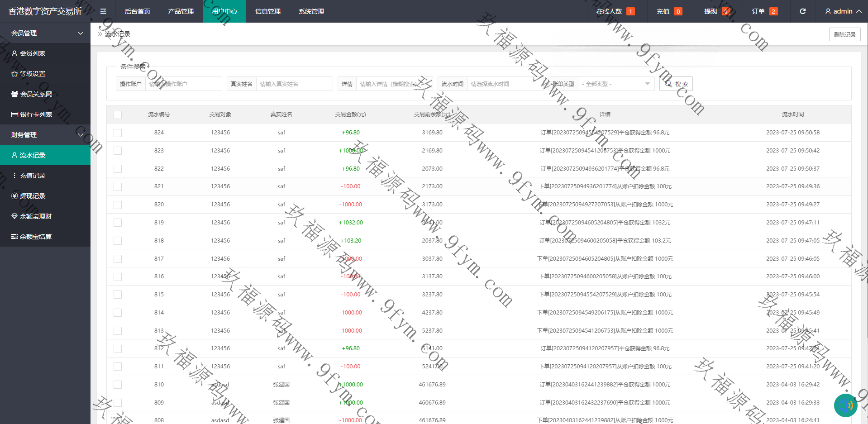Viewport: 868px width, 424px height.
Task: Go to 系统管理 top menu
Action: pos(311,11)
